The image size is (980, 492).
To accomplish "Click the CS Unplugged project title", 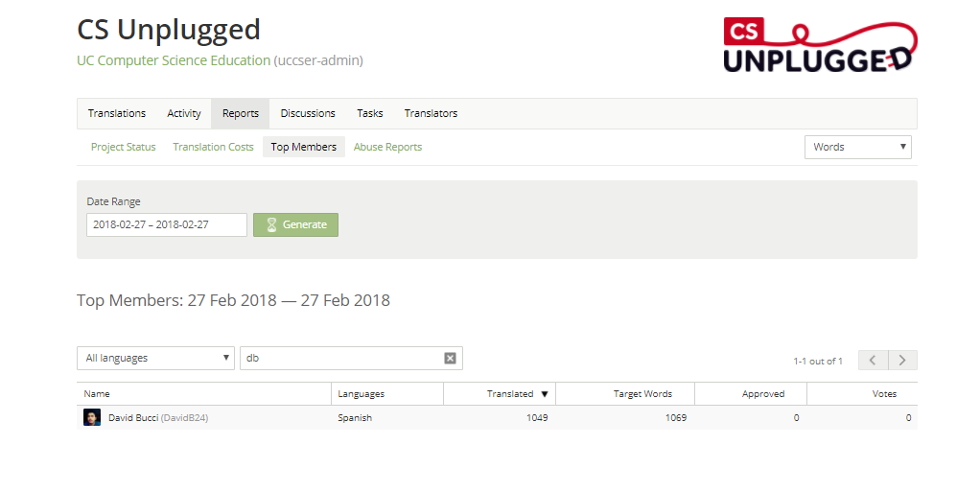I will 169,30.
